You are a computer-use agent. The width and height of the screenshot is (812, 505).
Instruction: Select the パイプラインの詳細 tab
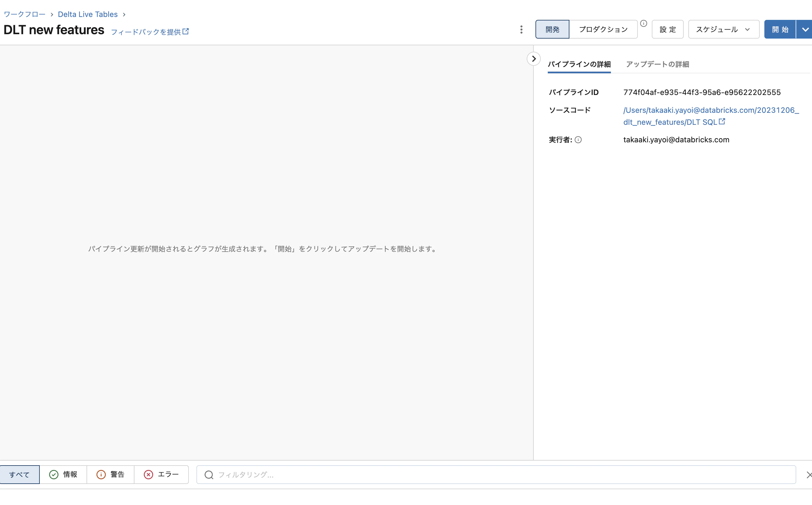coord(579,64)
